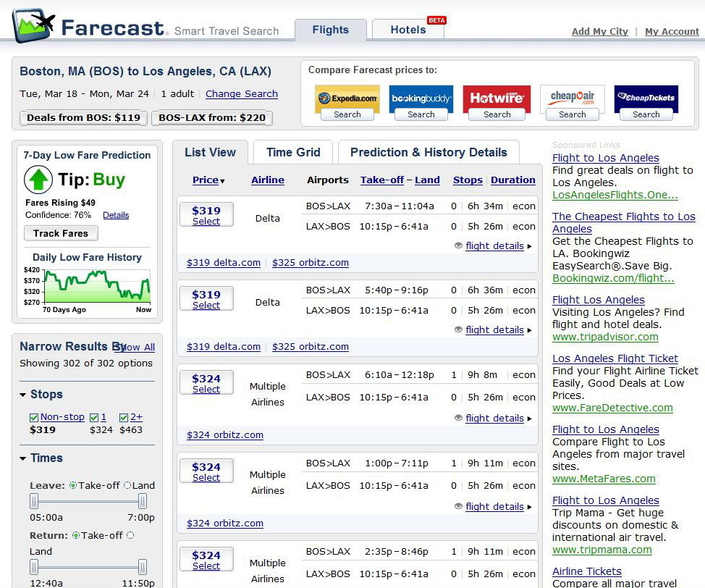Open the Hotels tab
This screenshot has height=588, width=705.
pos(408,30)
